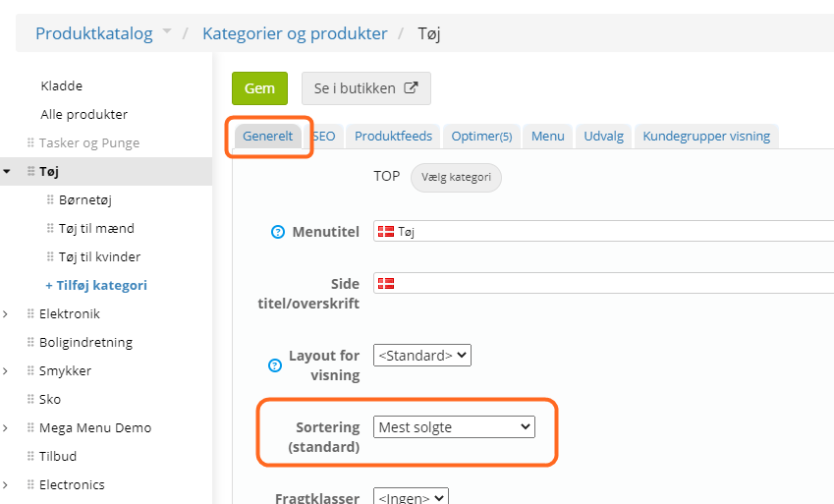Click into the Menutitel input field

604,232
